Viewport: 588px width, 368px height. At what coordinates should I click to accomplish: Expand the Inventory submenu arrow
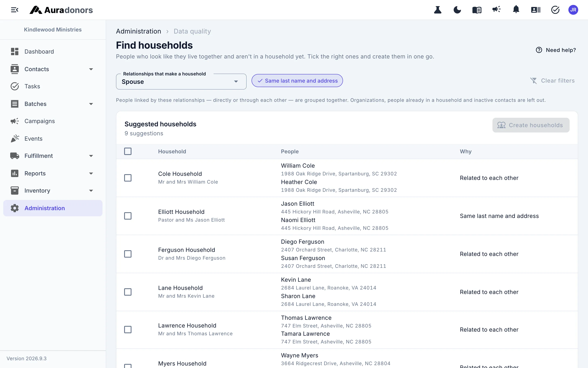91,191
